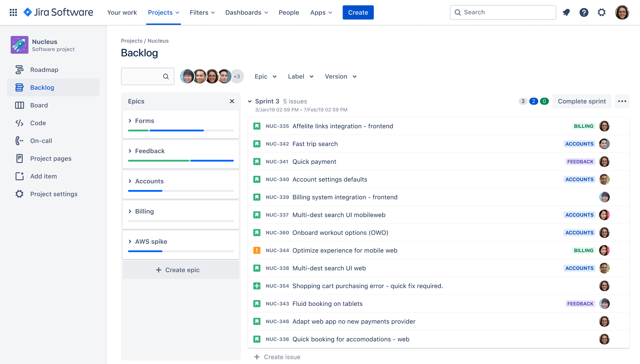Click the Jira Software logo icon
Screen dimensions: 640x364
(x=27, y=12)
